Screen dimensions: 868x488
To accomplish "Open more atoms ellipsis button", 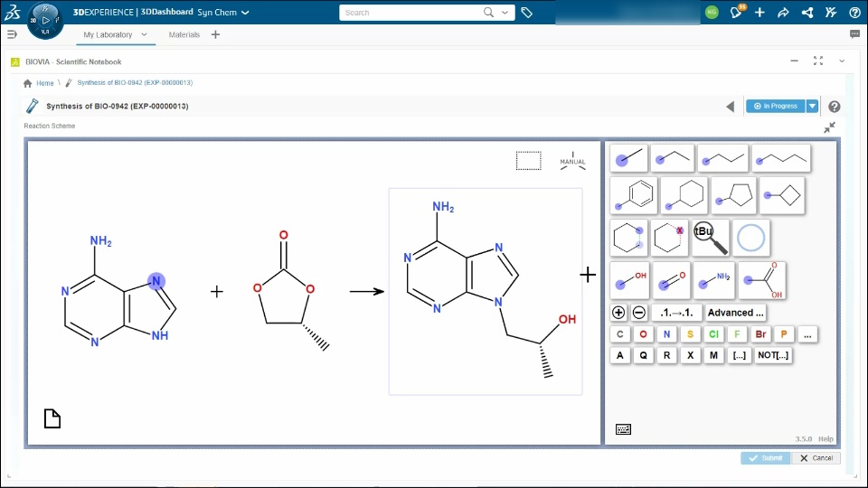I will (807, 334).
